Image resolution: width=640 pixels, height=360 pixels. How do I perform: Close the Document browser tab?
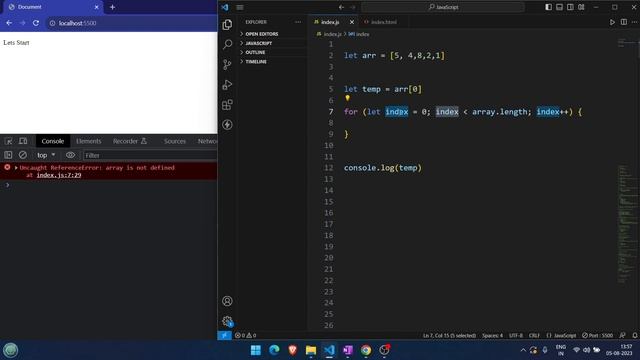coord(96,7)
